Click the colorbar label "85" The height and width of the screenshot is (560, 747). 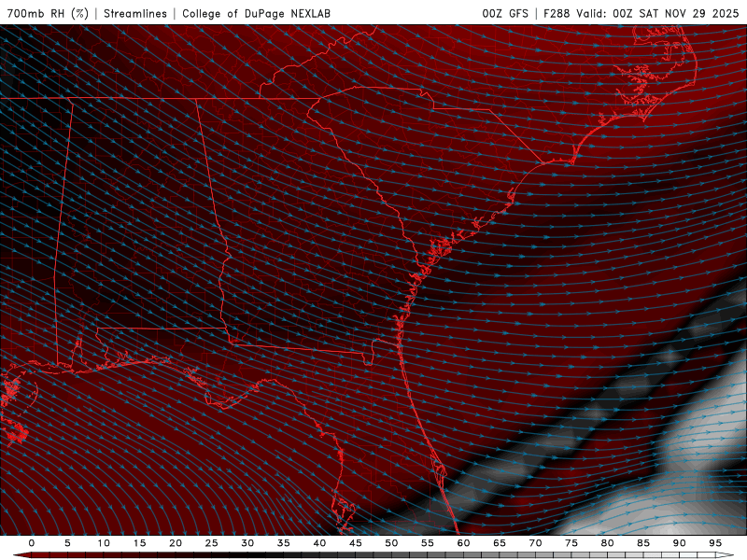pos(642,543)
